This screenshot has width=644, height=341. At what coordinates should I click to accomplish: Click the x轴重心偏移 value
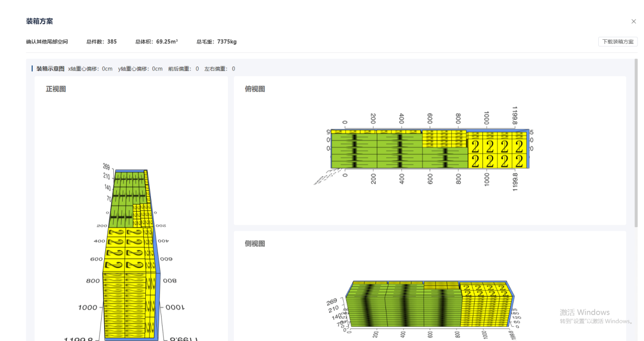[x=90, y=69]
